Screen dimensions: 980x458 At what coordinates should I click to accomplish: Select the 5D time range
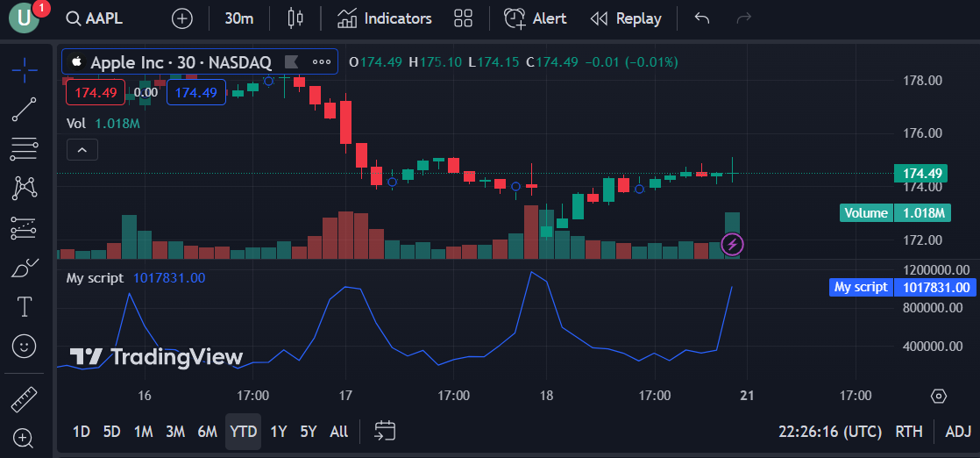click(x=112, y=431)
